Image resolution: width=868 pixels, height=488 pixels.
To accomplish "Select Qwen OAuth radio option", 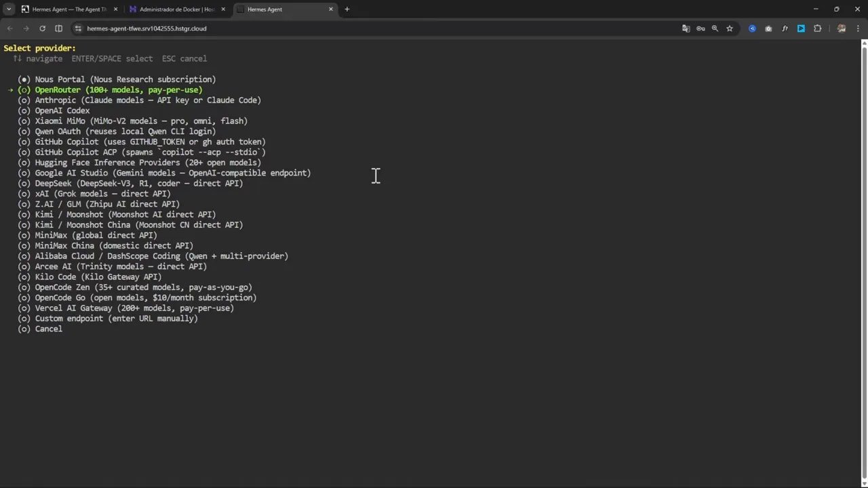I will pos(117,131).
